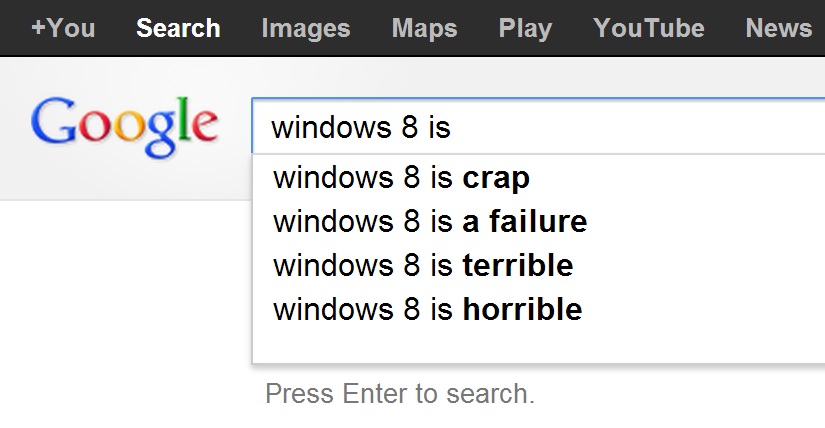Click the "windows 8 is horrible" suggestion
The height and width of the screenshot is (428, 825).
427,310
